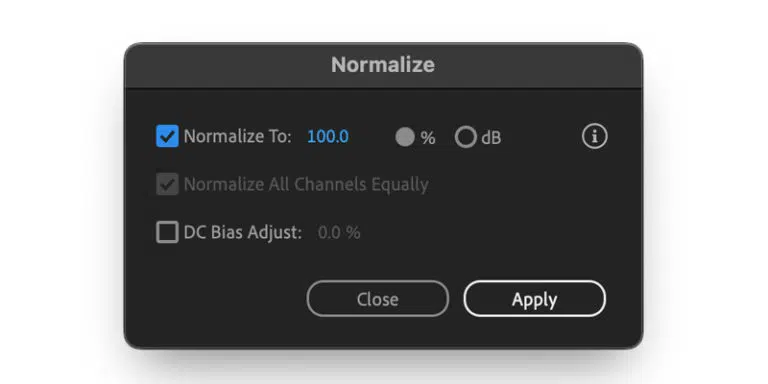Enable the DC Bias Adjust checkbox
The height and width of the screenshot is (384, 768).
pyautogui.click(x=167, y=232)
